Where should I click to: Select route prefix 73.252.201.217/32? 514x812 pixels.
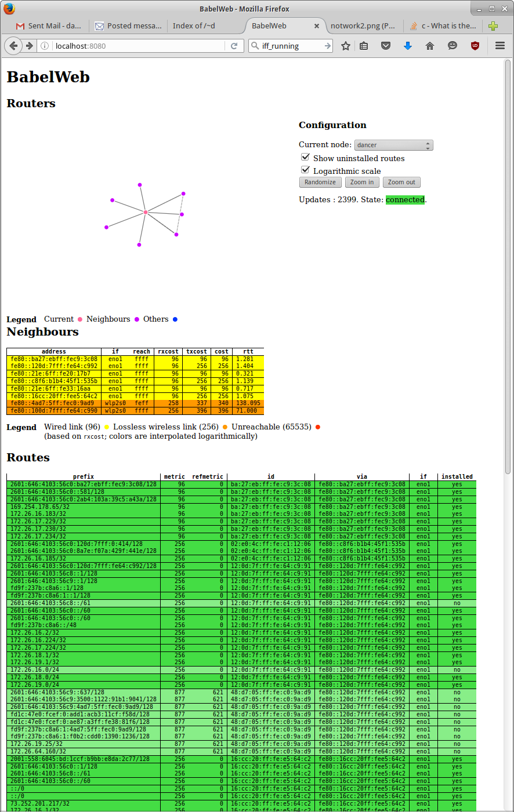pos(40,803)
